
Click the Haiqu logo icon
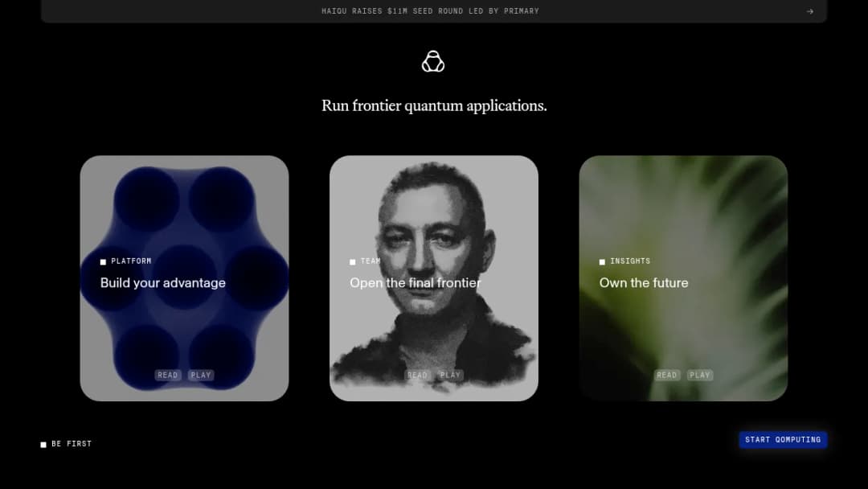(433, 61)
